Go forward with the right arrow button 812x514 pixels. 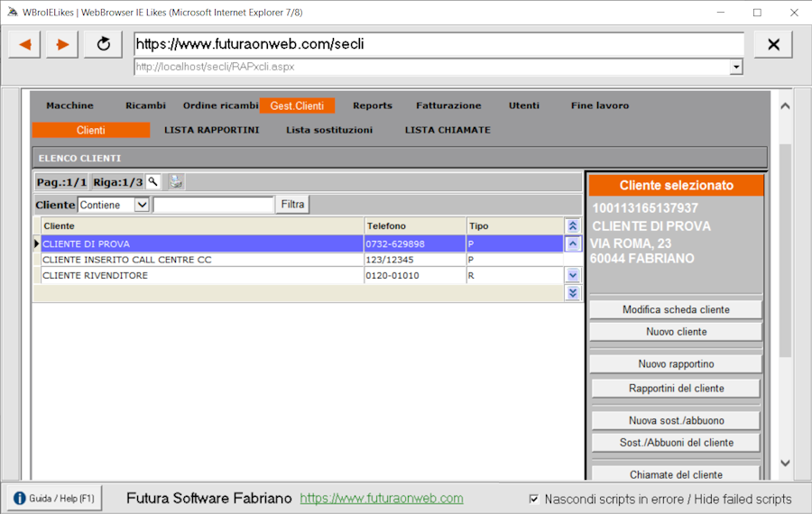[x=62, y=44]
